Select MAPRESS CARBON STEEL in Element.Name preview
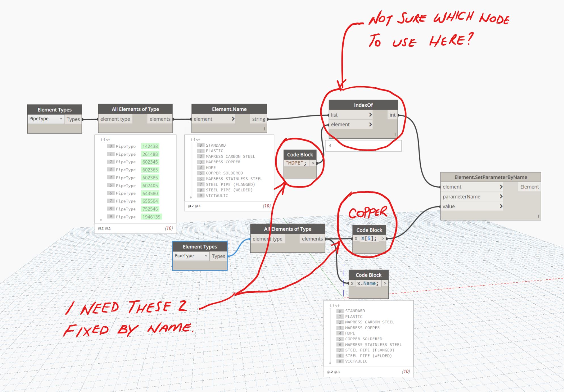Viewport: 564px width, 392px height. pyautogui.click(x=230, y=157)
